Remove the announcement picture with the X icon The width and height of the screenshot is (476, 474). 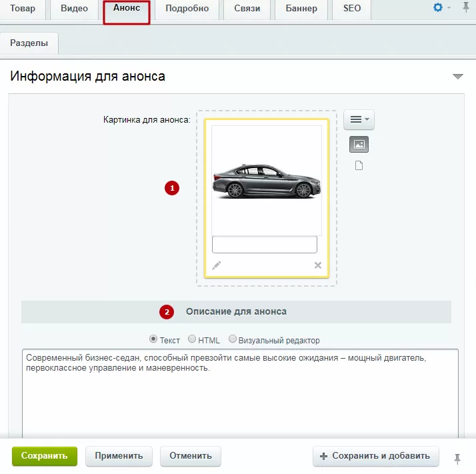(x=318, y=265)
